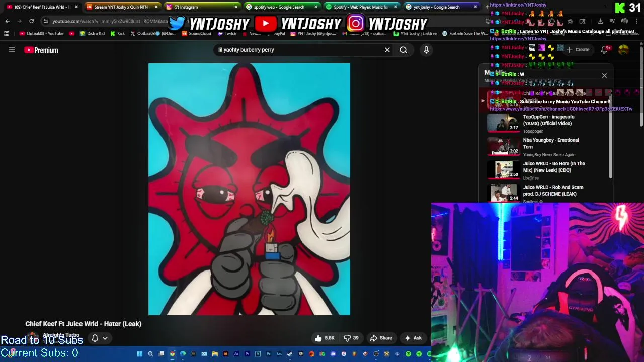Open Adobe Illustrator from the taskbar
644x362 pixels.
pos(225,354)
